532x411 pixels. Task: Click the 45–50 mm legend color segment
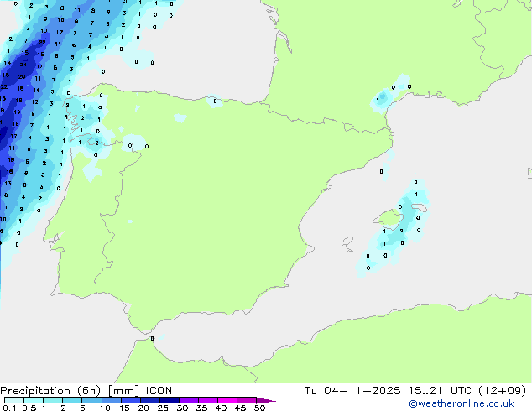coord(247,400)
